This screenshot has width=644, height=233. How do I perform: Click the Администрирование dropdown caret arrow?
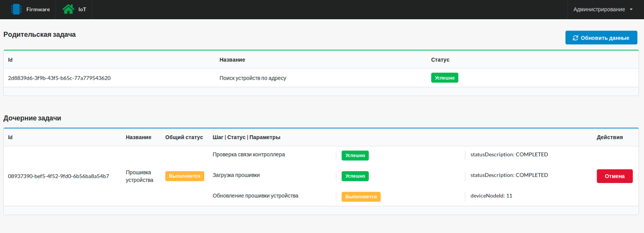pos(631,10)
